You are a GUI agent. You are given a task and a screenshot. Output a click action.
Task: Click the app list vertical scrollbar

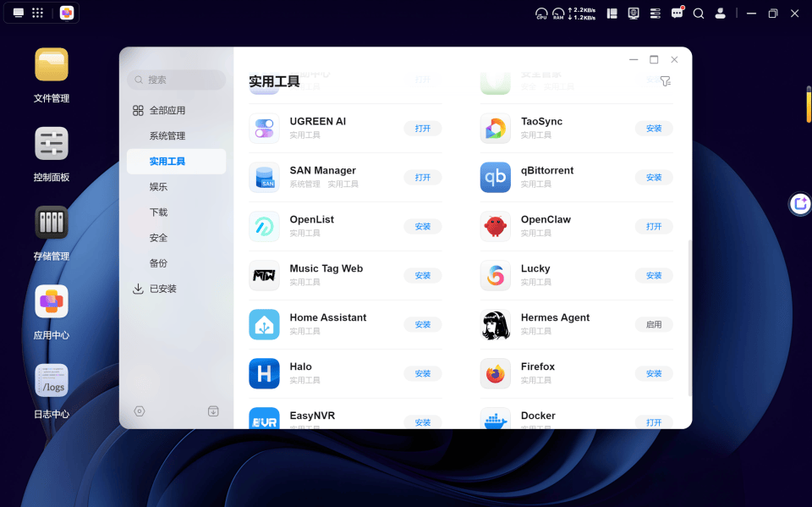tap(689, 318)
